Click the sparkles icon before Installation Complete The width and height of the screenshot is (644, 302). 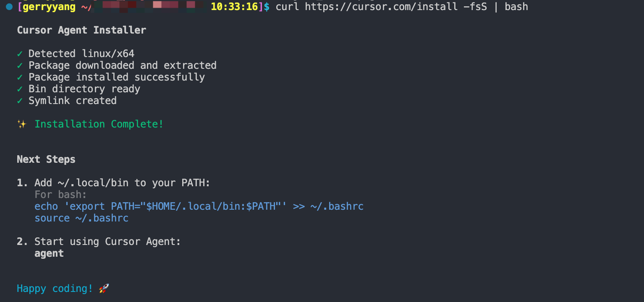click(x=22, y=124)
